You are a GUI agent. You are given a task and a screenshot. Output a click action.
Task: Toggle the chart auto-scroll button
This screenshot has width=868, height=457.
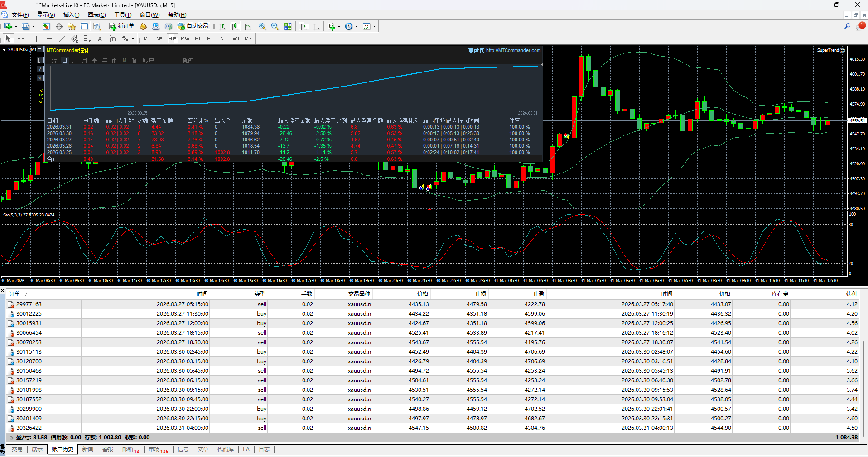click(304, 26)
